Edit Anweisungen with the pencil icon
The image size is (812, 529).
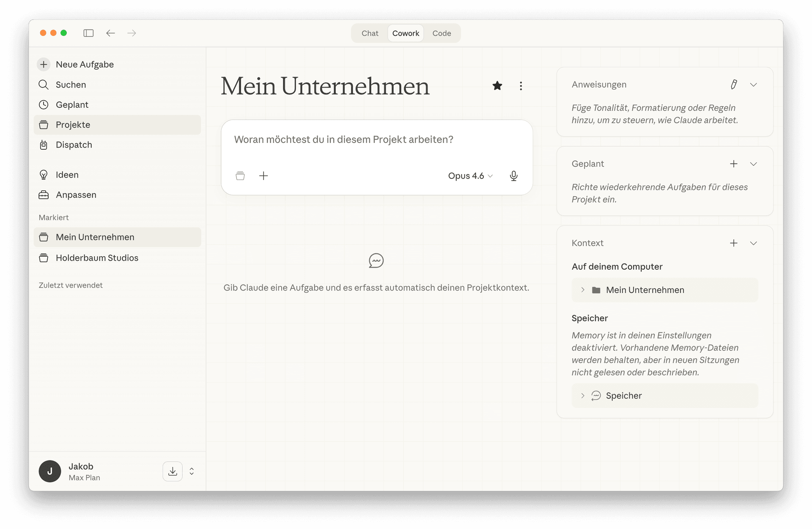click(x=734, y=85)
